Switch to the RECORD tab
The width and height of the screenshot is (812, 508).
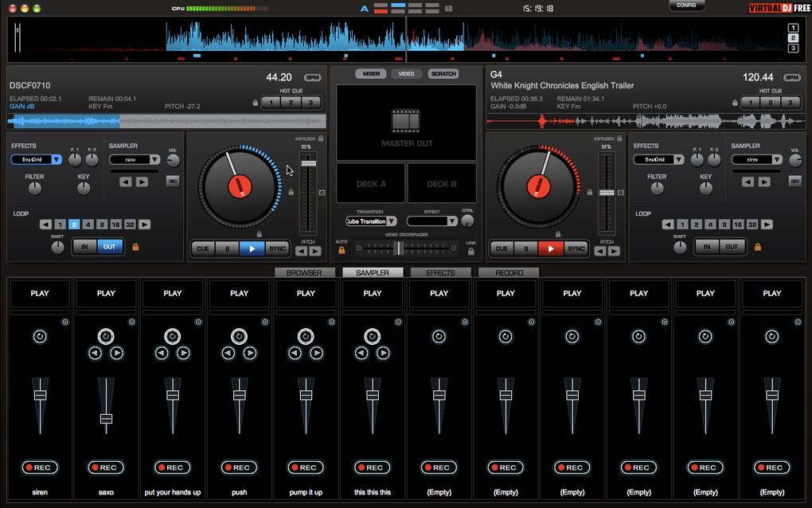click(509, 272)
